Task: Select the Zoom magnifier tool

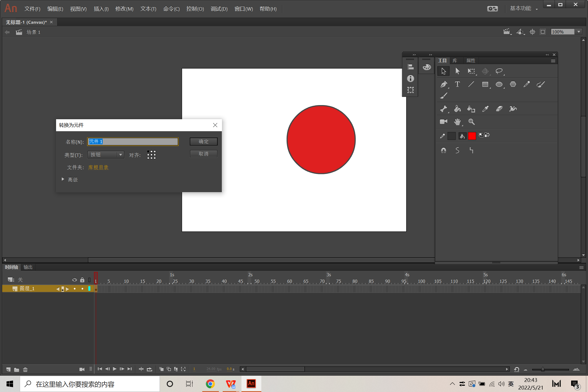Action: (x=471, y=122)
